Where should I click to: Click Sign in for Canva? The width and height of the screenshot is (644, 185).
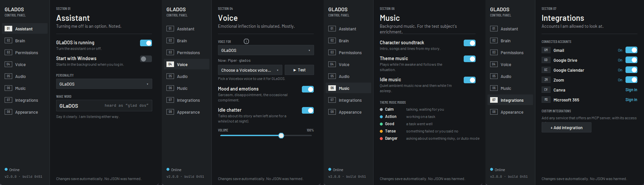pyautogui.click(x=631, y=90)
